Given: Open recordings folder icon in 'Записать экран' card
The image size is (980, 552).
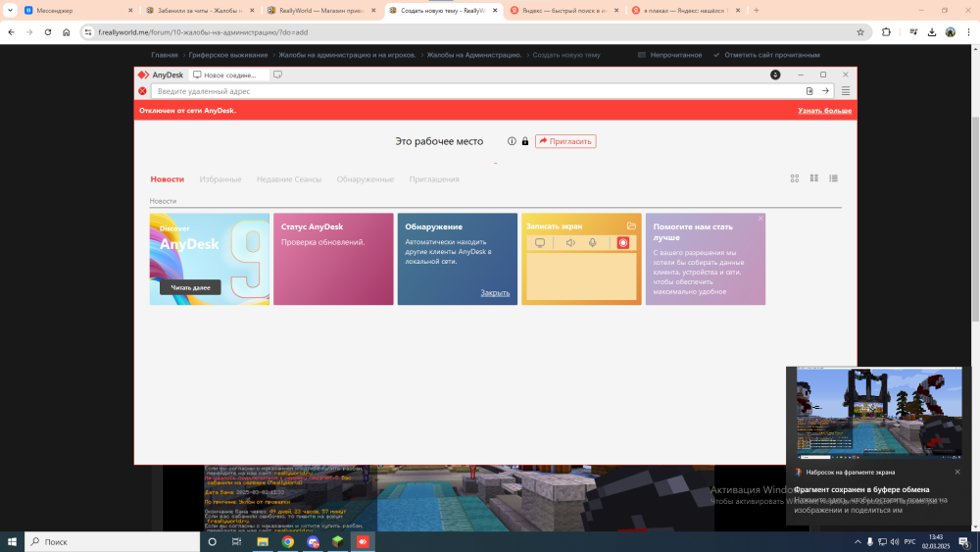Looking at the screenshot, I should tap(631, 226).
